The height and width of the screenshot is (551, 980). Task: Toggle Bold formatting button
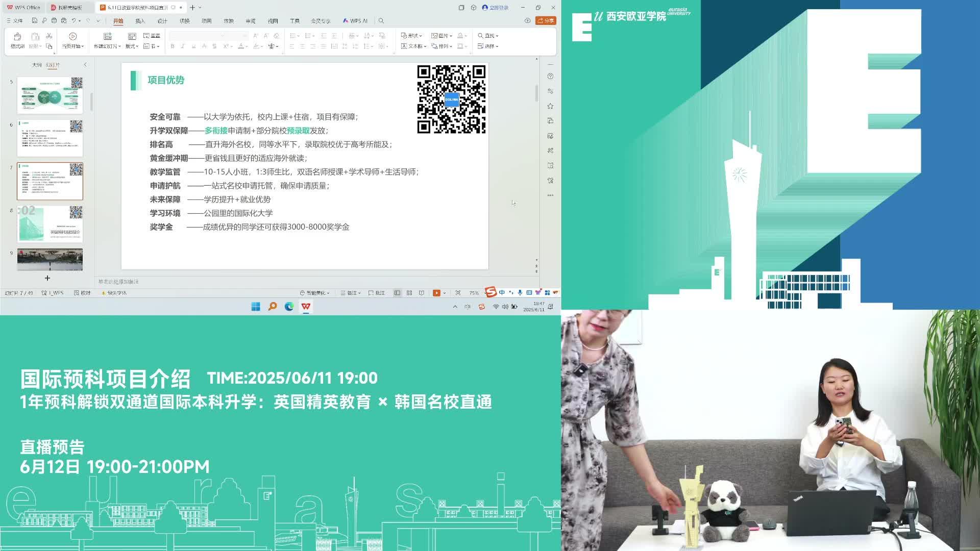[173, 46]
